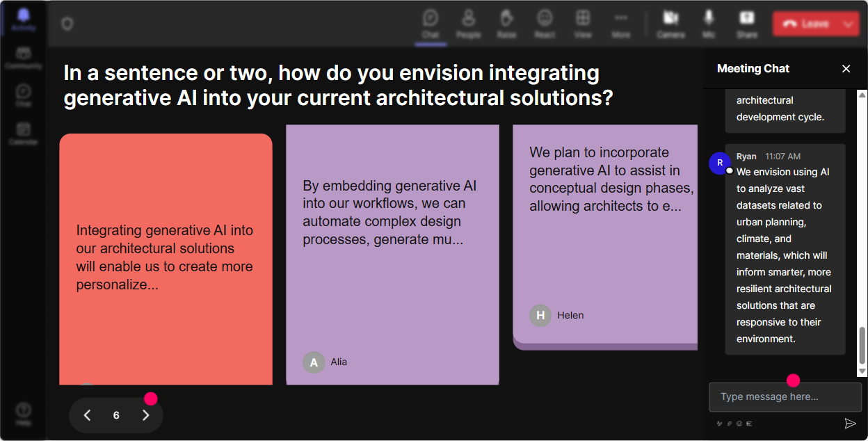Click the shield security icon
The image size is (868, 441).
[x=67, y=24]
